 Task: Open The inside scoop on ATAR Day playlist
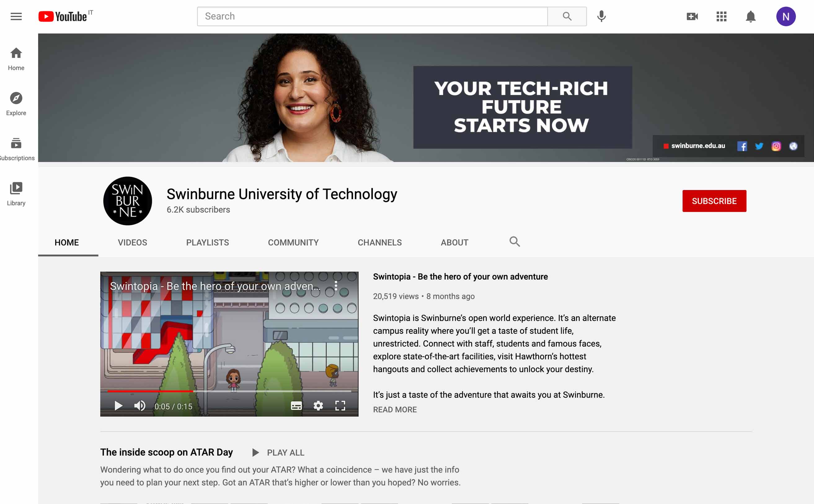pyautogui.click(x=166, y=452)
